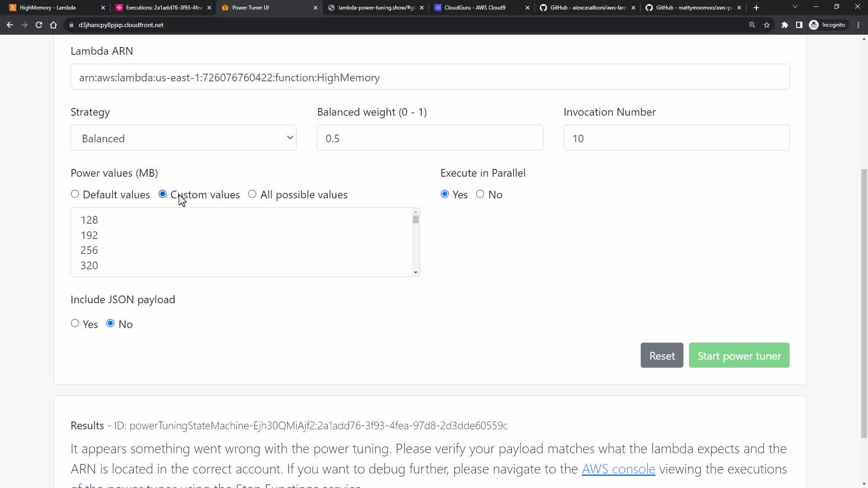Image resolution: width=868 pixels, height=488 pixels.
Task: Set Execute in Parallel to No
Action: [x=480, y=194]
